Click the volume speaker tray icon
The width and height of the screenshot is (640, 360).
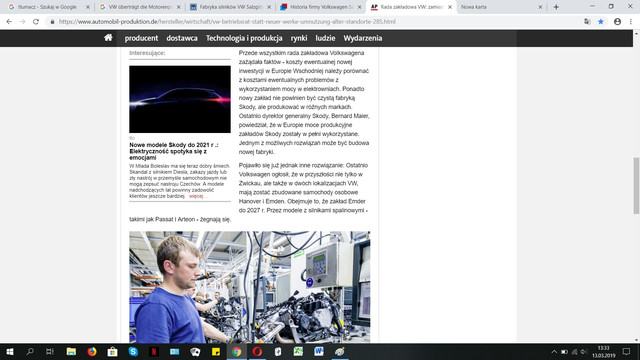[x=584, y=351]
